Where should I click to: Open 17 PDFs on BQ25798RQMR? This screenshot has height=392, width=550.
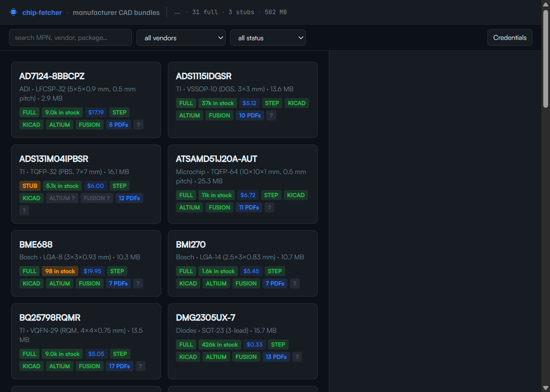pyautogui.click(x=119, y=366)
